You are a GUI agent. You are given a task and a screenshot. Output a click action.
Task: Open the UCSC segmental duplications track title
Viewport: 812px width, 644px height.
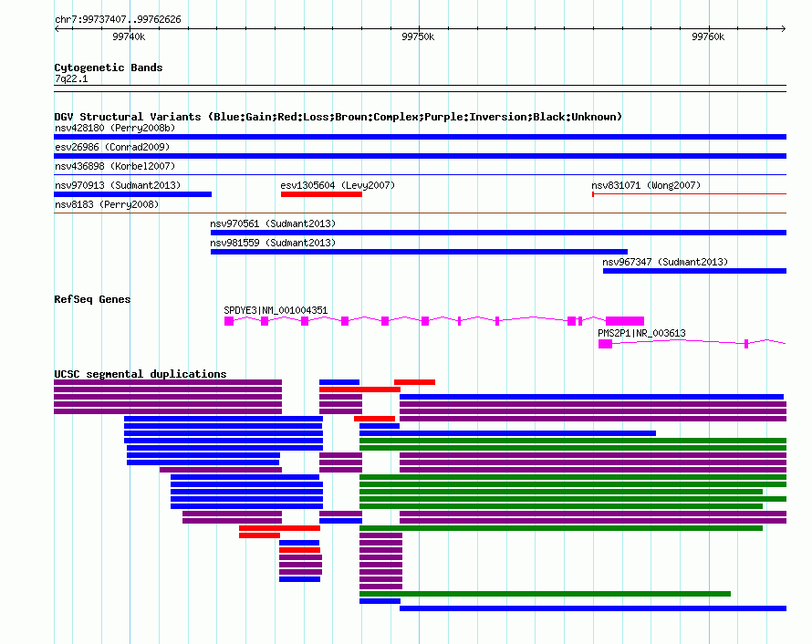pyautogui.click(x=141, y=374)
